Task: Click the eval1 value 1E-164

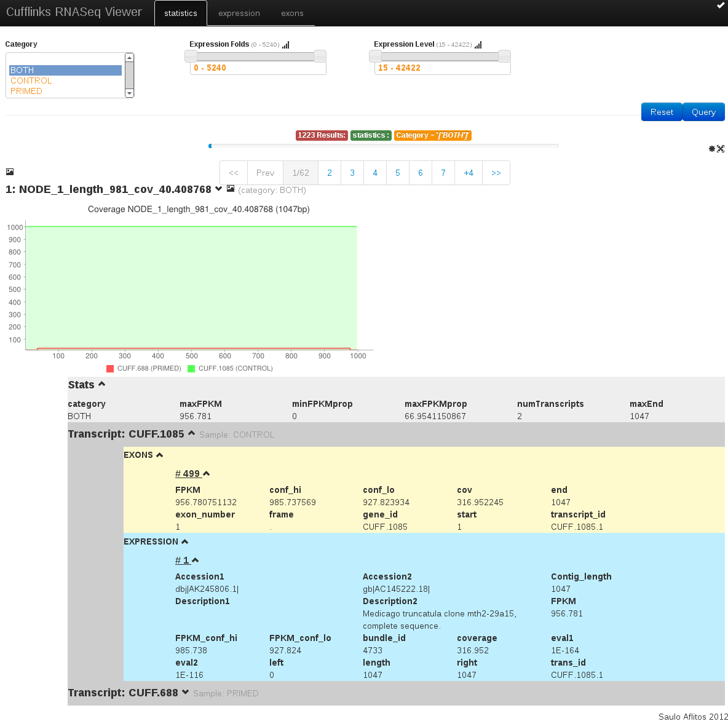Action: coord(565,651)
